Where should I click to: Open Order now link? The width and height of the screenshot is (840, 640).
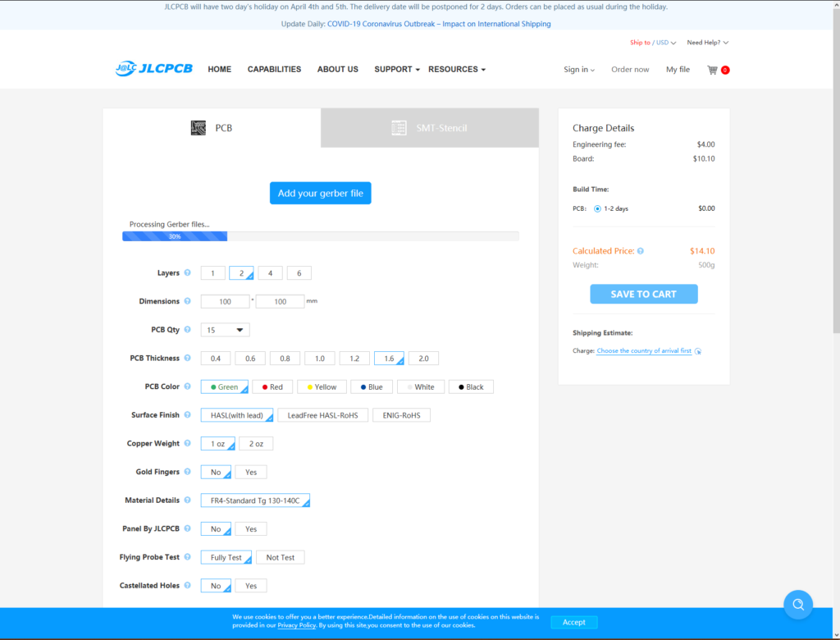pyautogui.click(x=630, y=70)
